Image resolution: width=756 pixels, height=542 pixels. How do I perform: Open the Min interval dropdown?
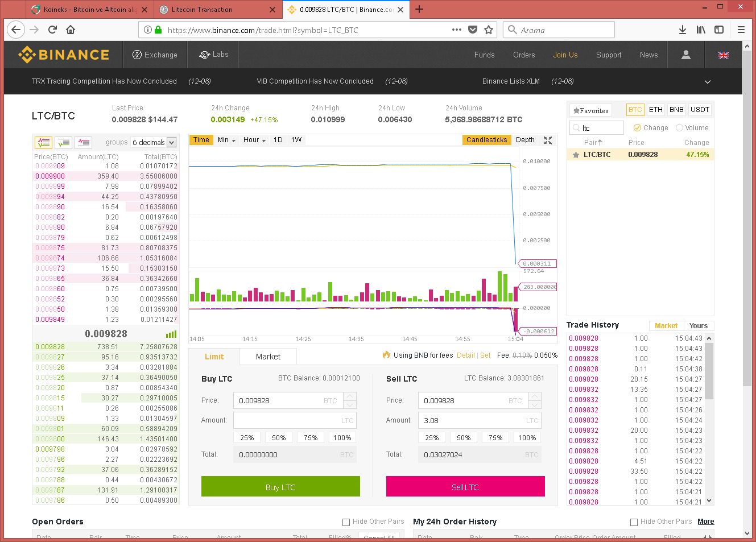(226, 140)
